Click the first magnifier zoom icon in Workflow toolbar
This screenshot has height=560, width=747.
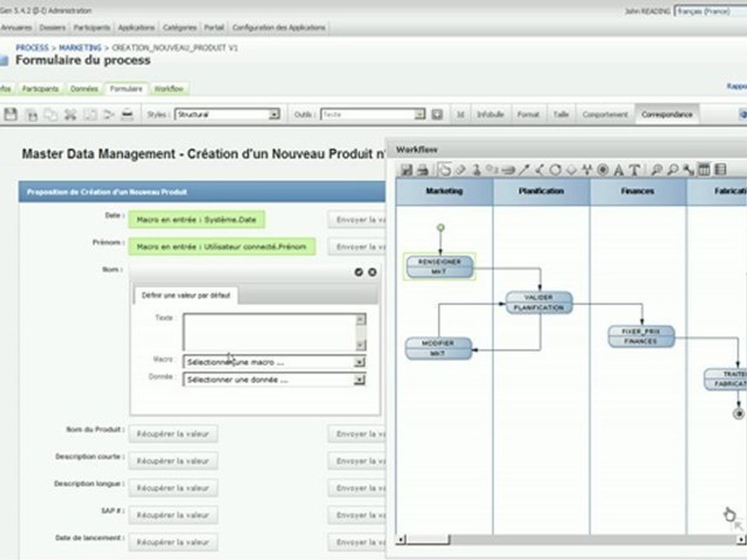pyautogui.click(x=657, y=170)
